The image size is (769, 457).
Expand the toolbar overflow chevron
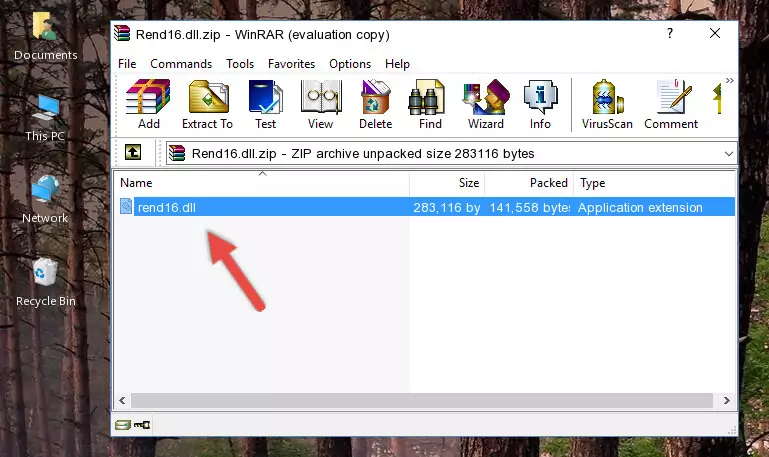coord(730,80)
